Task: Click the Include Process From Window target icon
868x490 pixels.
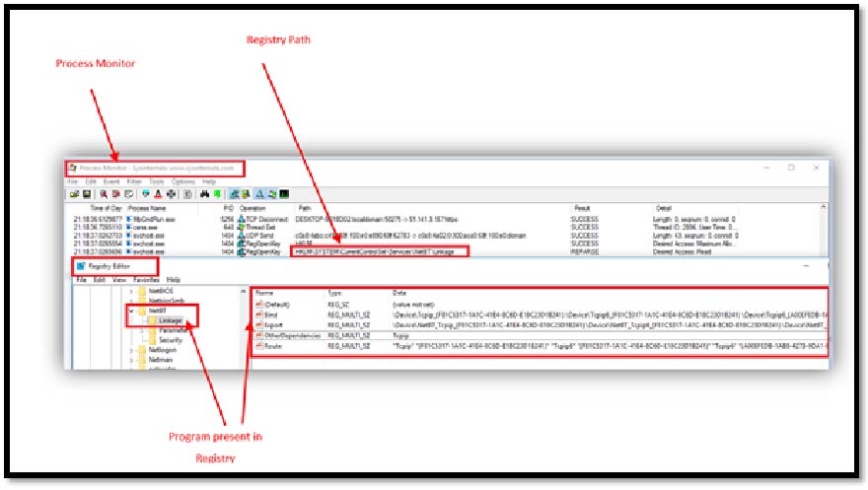Action: click(171, 194)
